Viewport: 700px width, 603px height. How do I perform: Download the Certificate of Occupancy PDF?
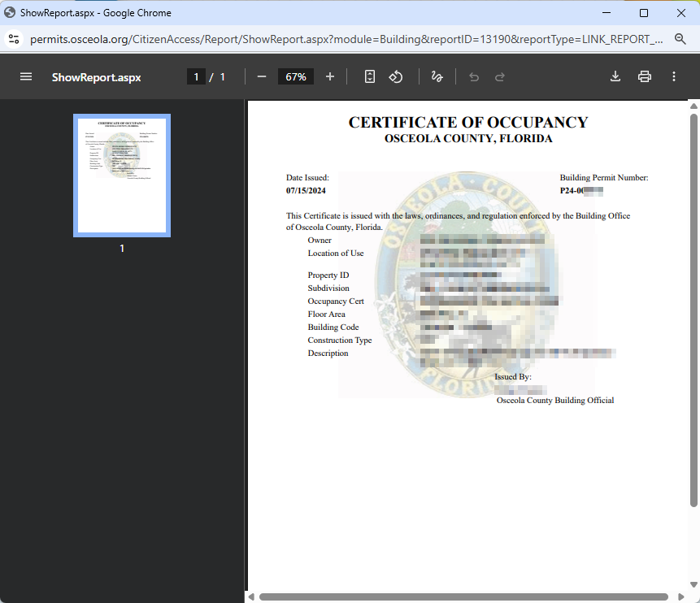[x=615, y=76]
